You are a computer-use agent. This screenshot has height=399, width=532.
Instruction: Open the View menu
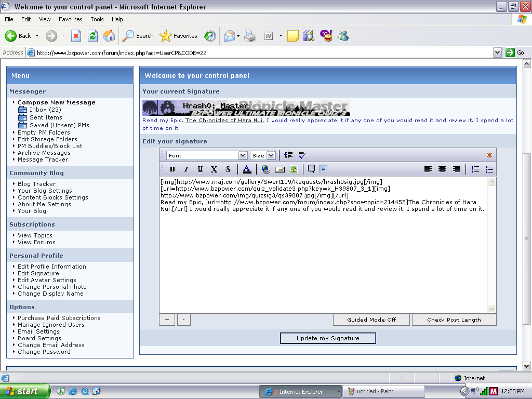45,19
